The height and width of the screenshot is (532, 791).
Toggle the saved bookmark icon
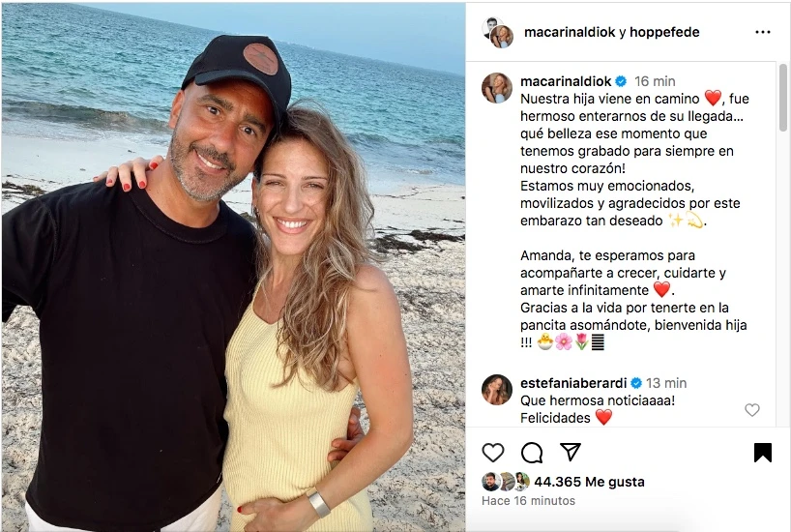coord(763,453)
